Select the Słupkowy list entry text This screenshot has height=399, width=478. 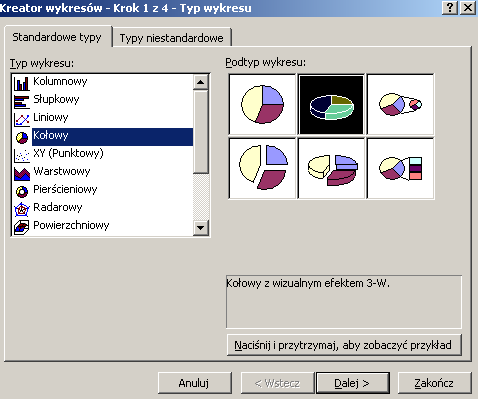(x=56, y=99)
